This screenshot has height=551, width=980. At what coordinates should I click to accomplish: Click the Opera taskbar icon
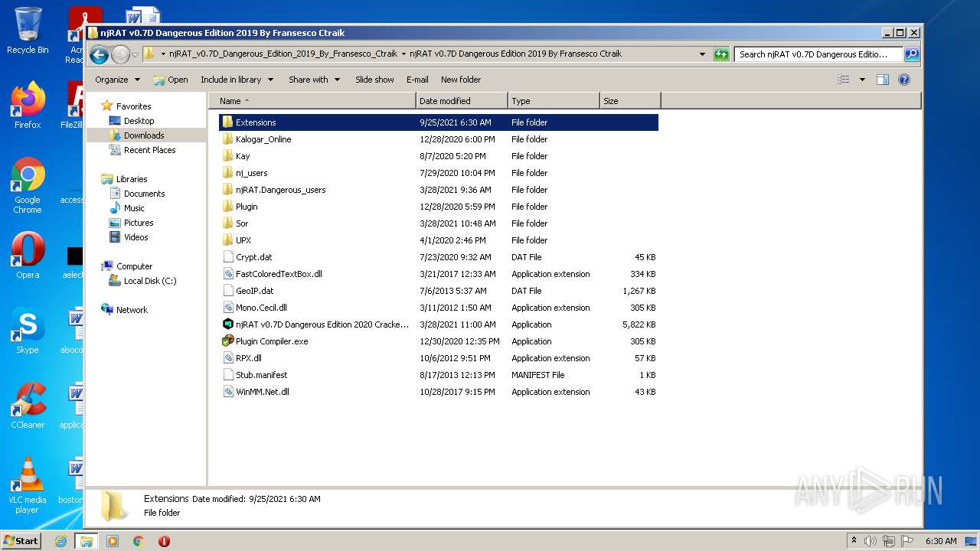pos(164,541)
